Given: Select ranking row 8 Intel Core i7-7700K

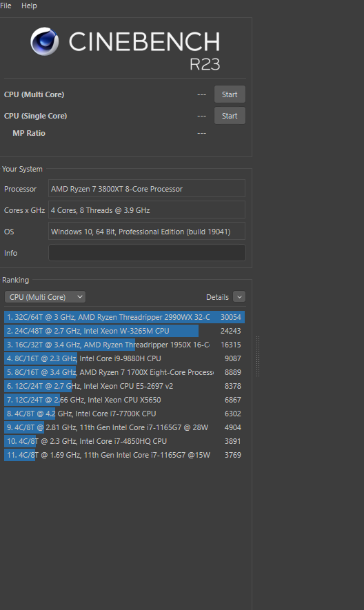Looking at the screenshot, I should pos(125,414).
